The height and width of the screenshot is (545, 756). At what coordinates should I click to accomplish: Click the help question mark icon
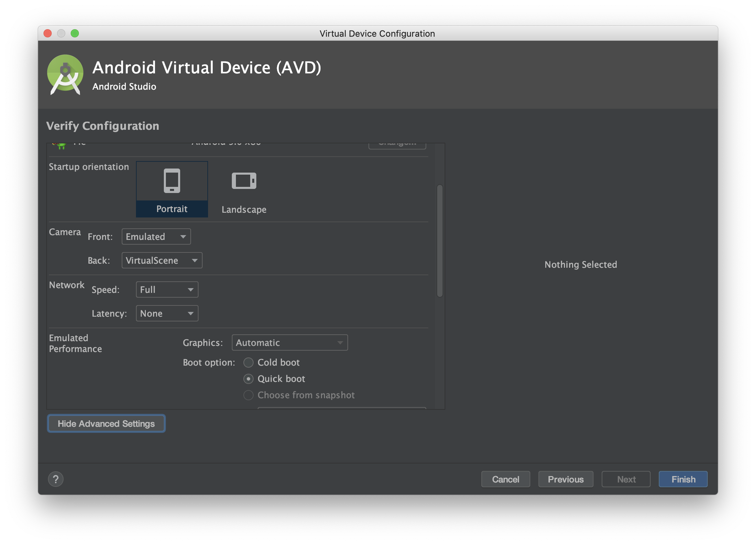point(56,479)
